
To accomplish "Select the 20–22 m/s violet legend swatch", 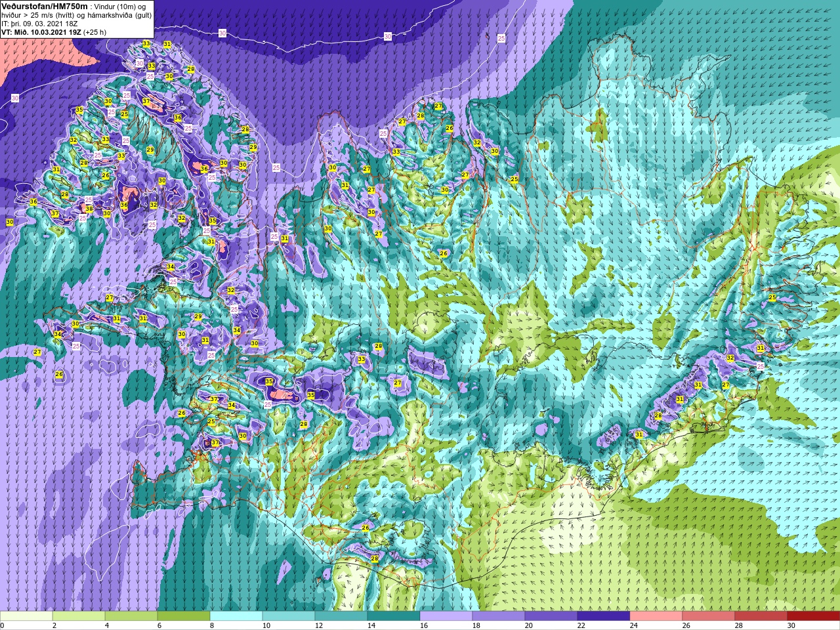I will tap(551, 616).
